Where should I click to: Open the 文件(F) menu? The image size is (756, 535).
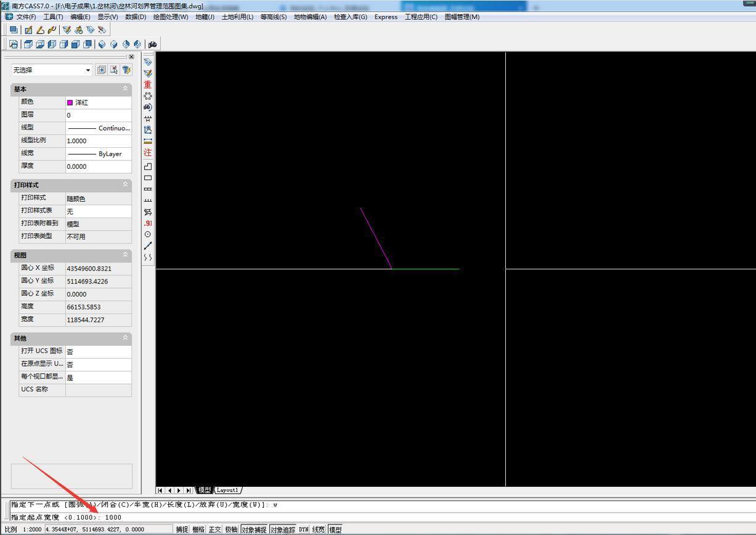26,17
